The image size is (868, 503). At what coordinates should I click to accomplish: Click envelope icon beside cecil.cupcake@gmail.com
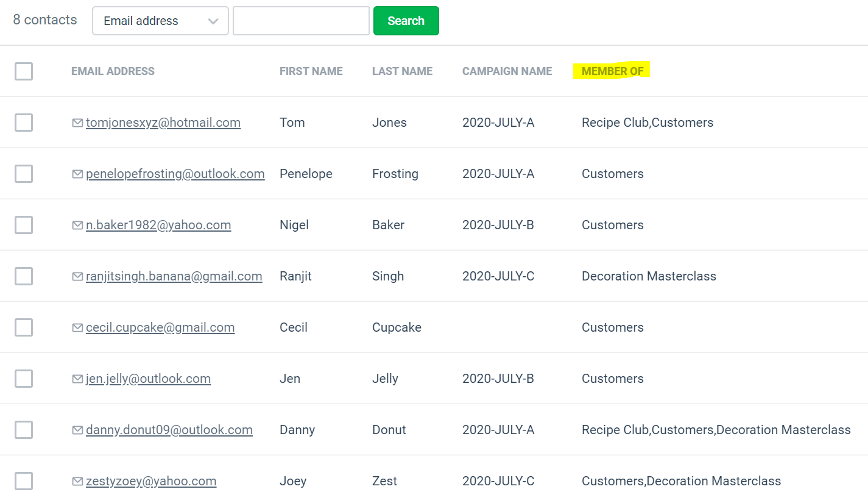click(x=77, y=328)
